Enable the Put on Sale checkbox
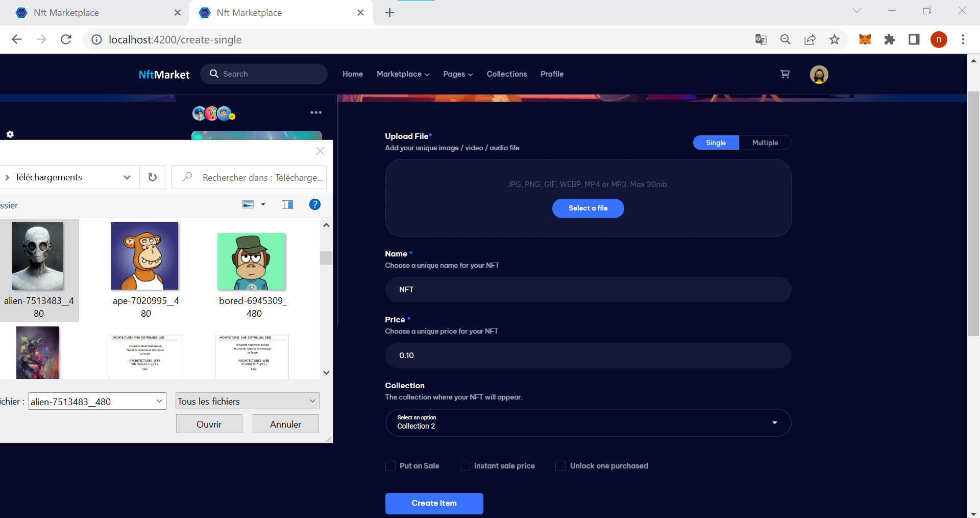 390,466
